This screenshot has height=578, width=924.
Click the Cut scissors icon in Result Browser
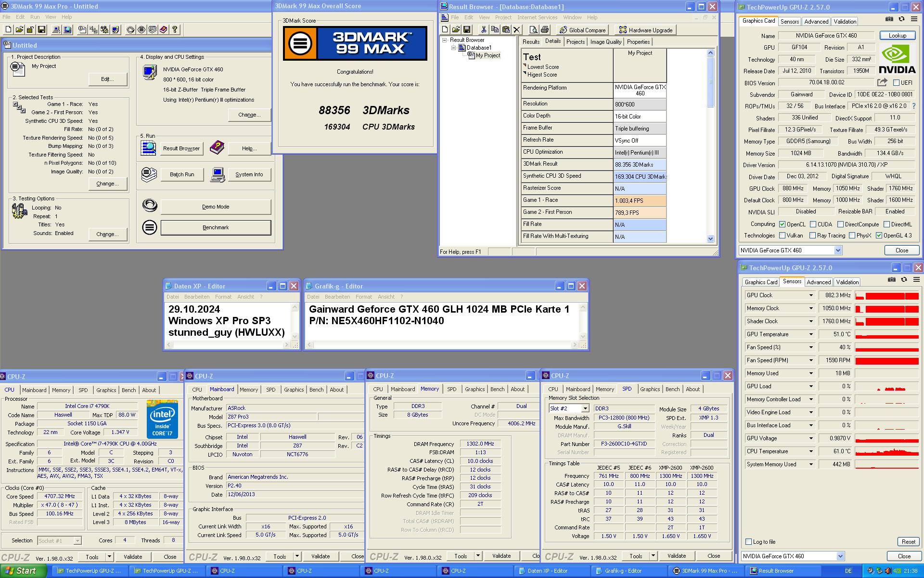[x=484, y=30]
